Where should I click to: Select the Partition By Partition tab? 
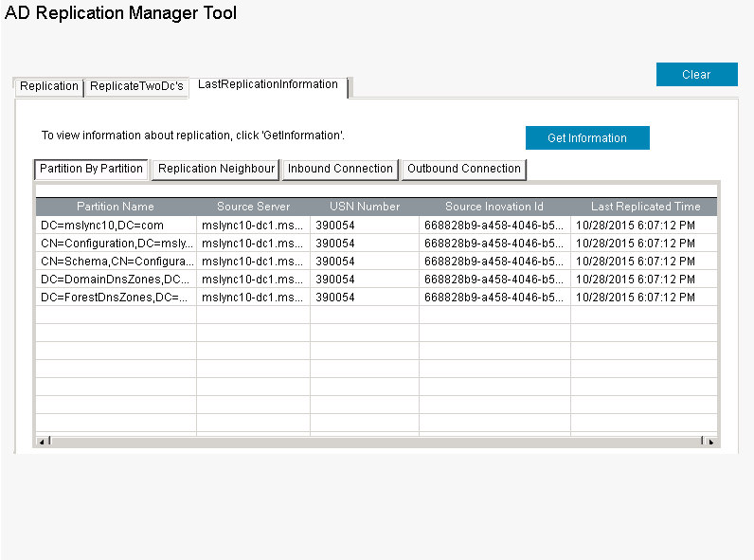coord(91,169)
